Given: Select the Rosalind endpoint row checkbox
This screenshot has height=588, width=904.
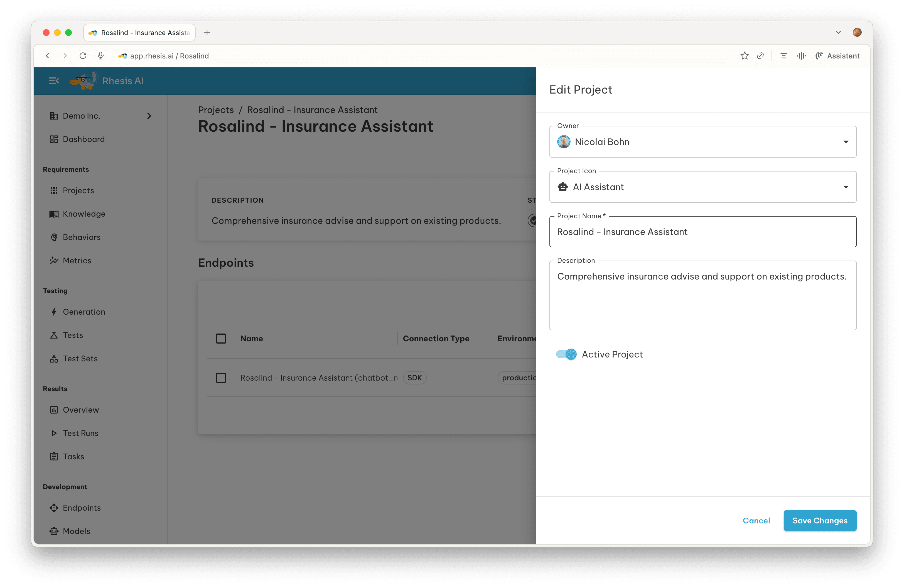Looking at the screenshot, I should tap(221, 378).
